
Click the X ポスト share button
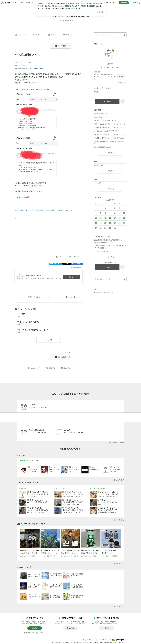coord(66,264)
